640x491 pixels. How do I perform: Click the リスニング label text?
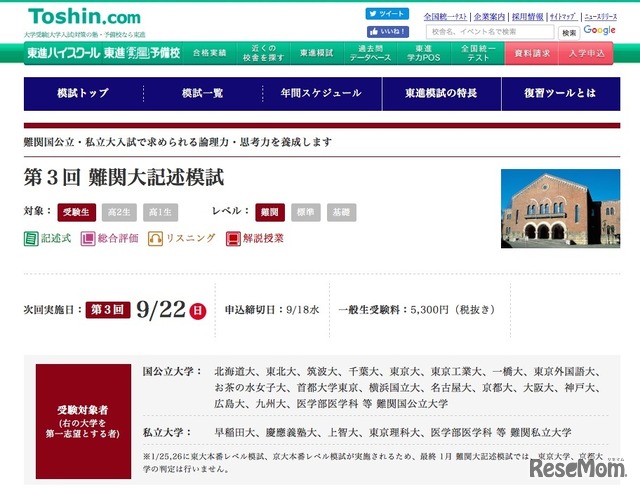click(191, 238)
